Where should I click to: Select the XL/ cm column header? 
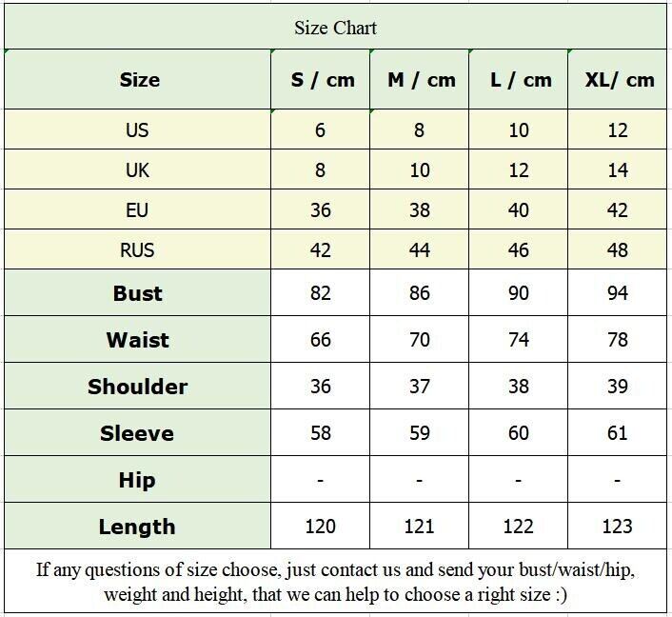coord(619,80)
